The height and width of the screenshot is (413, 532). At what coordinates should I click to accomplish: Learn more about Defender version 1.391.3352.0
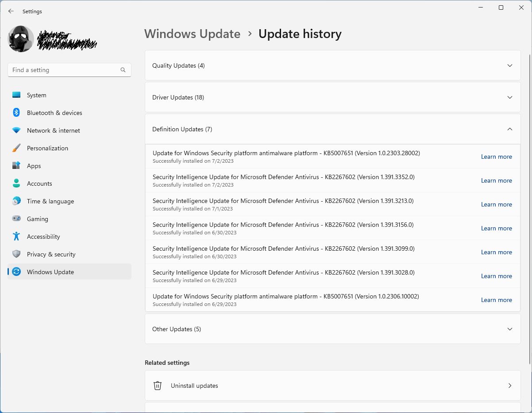tap(497, 180)
